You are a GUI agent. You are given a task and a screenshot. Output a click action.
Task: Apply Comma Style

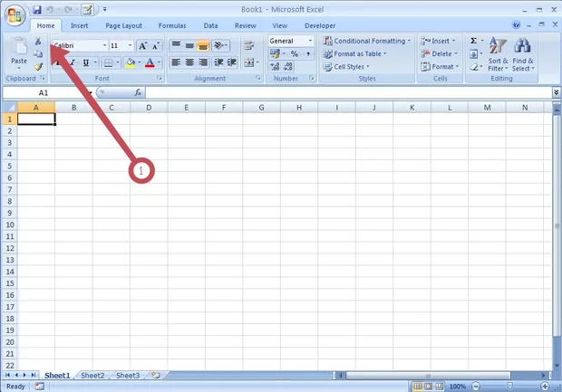pyautogui.click(x=308, y=54)
